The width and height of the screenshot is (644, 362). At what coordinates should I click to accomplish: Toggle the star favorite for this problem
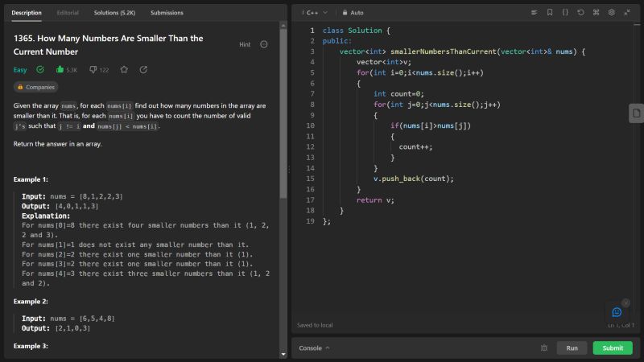click(x=124, y=70)
